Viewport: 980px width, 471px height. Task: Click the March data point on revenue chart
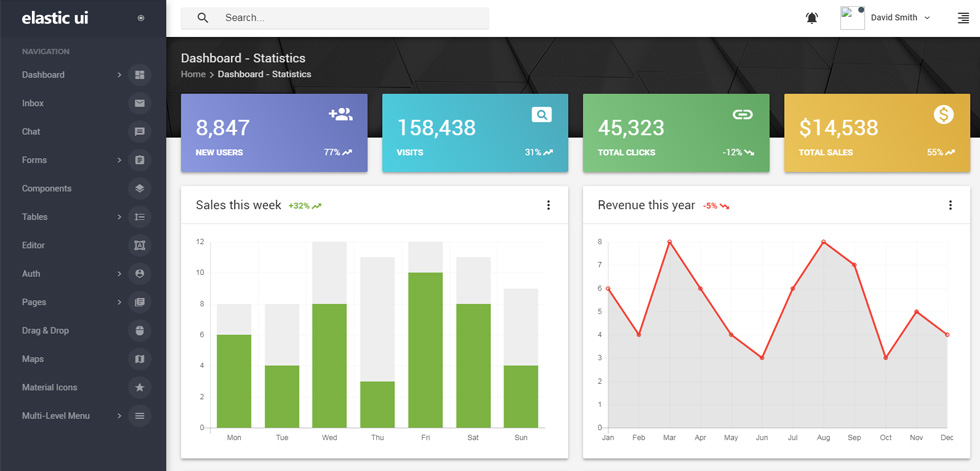(669, 242)
